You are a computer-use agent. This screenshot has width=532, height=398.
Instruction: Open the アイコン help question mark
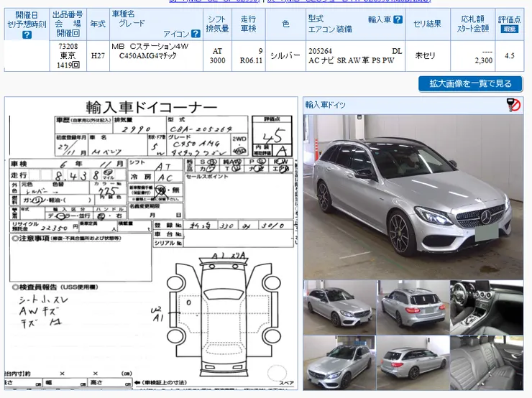tap(196, 34)
